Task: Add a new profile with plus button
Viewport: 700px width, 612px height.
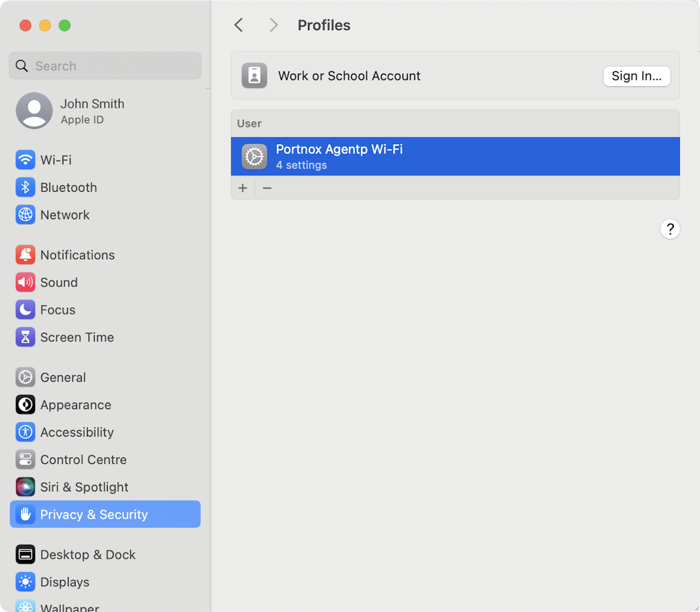Action: 243,188
